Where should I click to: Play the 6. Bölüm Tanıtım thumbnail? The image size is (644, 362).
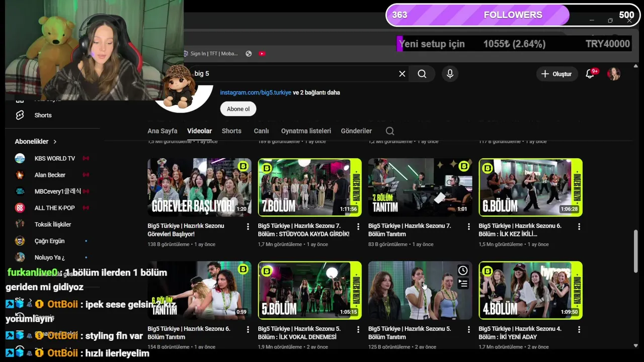pos(199,291)
